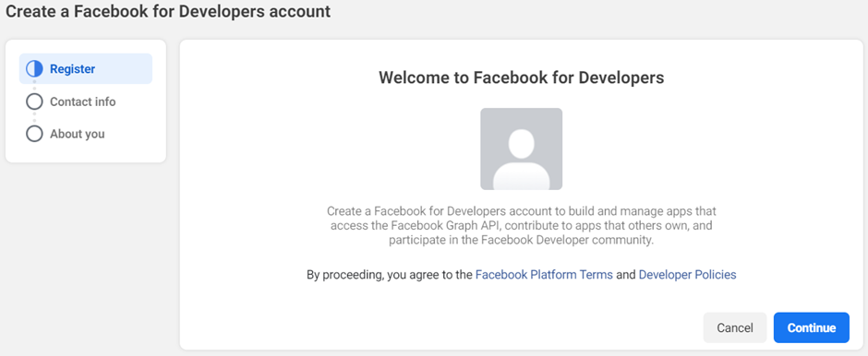Screen dimensions: 868x356
Task: Open the Developer Policies link
Action: coord(688,275)
